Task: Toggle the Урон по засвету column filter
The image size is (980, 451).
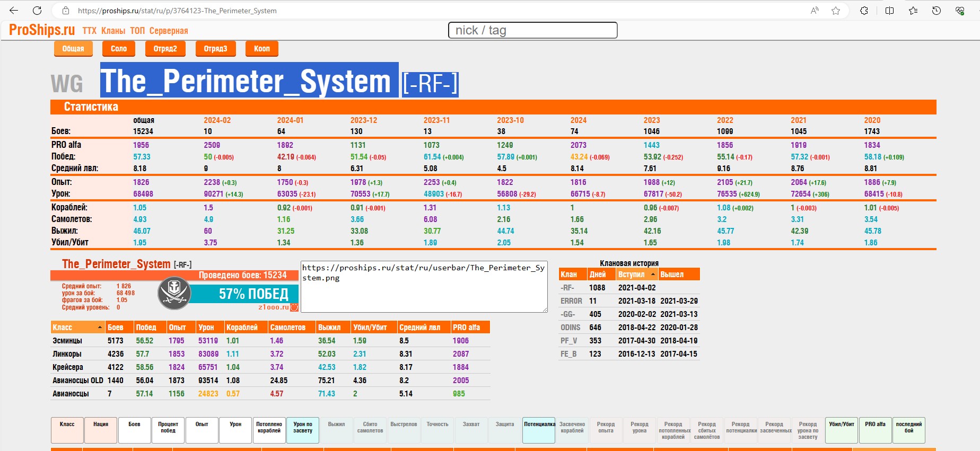Action: [x=303, y=430]
